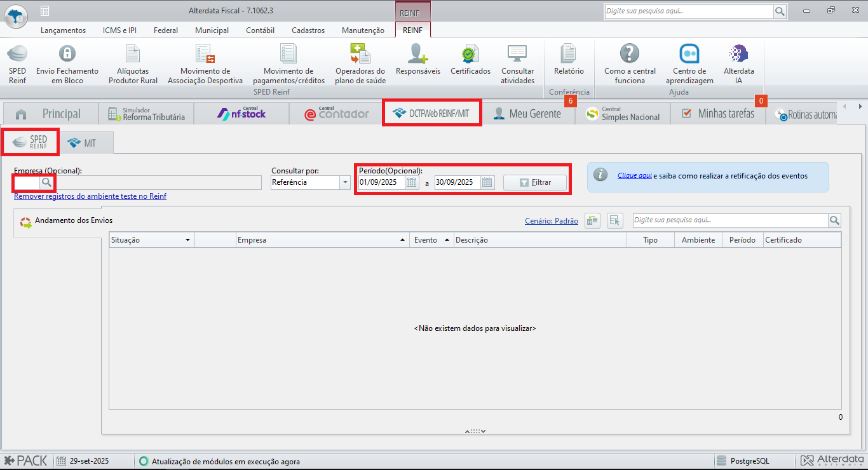Click the PostgreSQL status bar entry
The width and height of the screenshot is (868, 470).
[x=743, y=461]
